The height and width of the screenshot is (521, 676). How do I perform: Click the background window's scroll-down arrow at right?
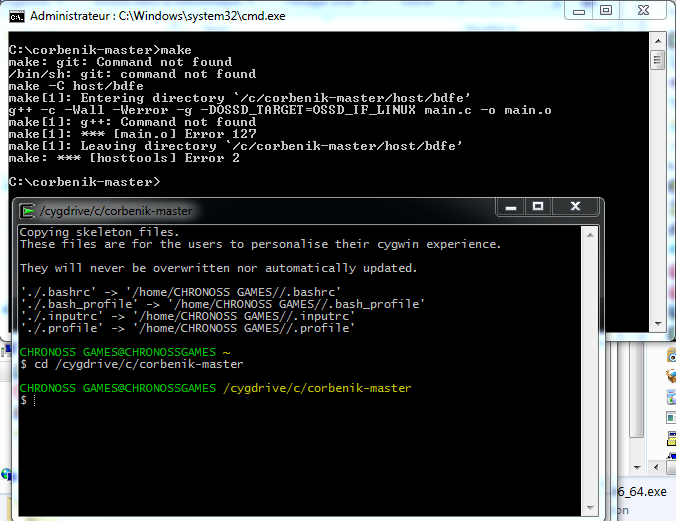[x=637, y=468]
